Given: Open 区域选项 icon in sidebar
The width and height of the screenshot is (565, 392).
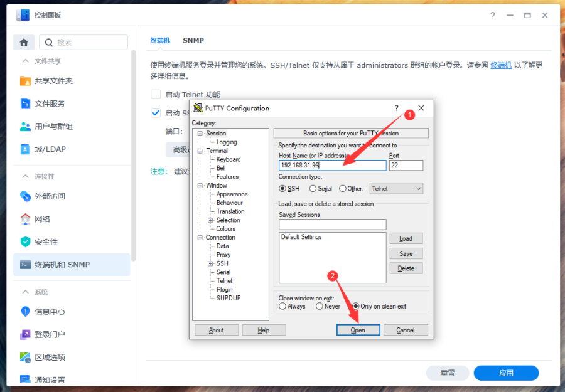Looking at the screenshot, I should click(25, 357).
